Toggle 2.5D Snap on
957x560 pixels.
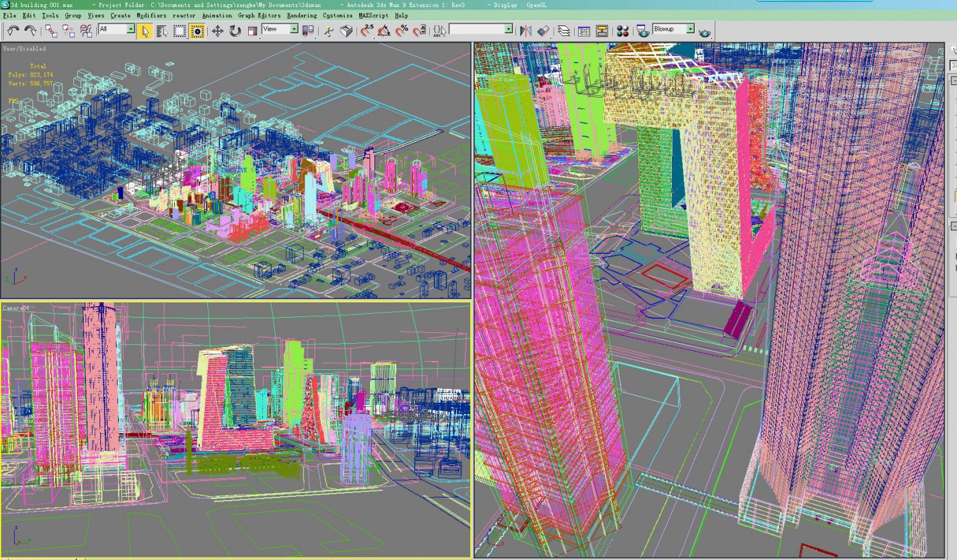click(367, 29)
